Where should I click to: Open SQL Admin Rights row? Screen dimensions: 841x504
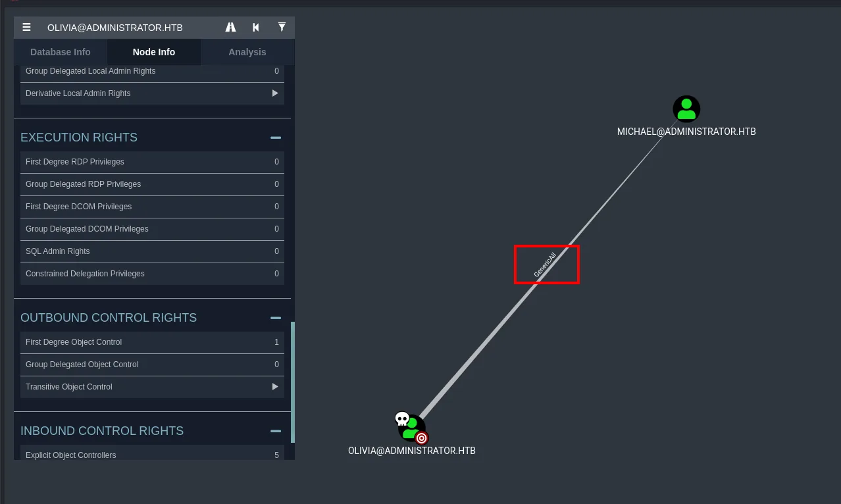pyautogui.click(x=152, y=251)
